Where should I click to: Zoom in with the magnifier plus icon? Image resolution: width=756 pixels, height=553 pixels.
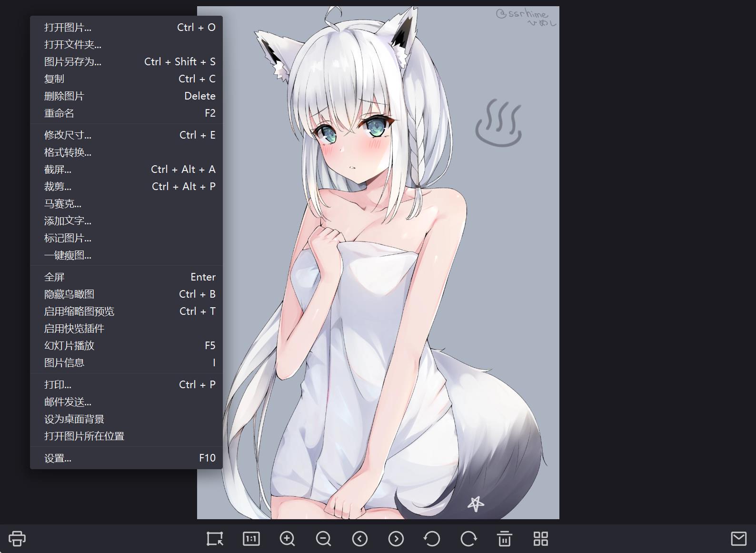click(288, 539)
